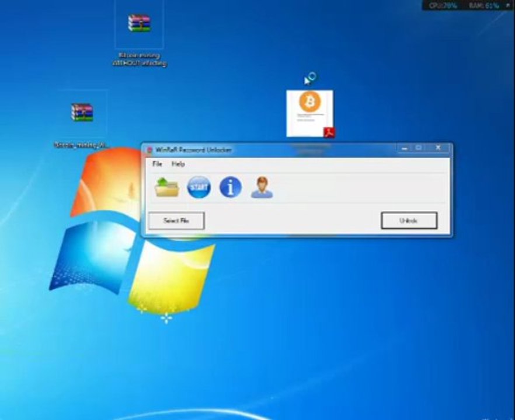The width and height of the screenshot is (515, 420).
Task: Click the RAM usage indicator
Action: click(x=483, y=5)
